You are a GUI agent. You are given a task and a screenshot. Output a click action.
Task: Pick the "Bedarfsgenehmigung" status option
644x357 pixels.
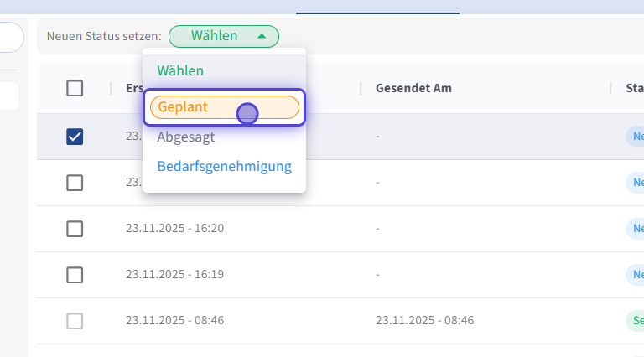point(224,166)
